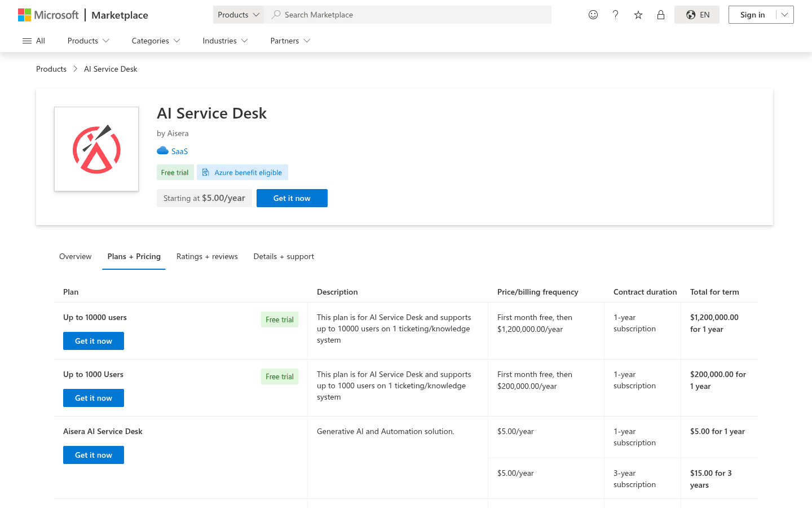The height and width of the screenshot is (508, 812).
Task: Click 'Starting at $5.00/year' price label
Action: [x=204, y=198]
